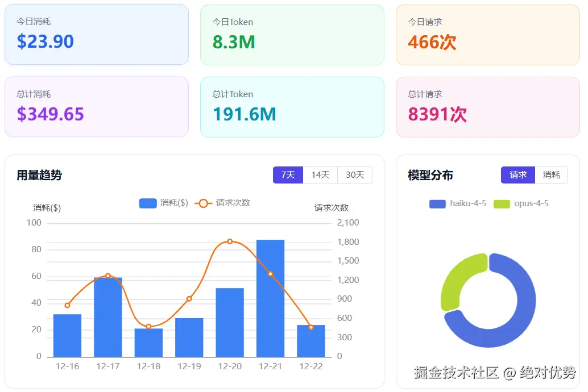Viewport: 588px width, 392px height.
Task: Select the 7天 time range button
Action: [288, 175]
